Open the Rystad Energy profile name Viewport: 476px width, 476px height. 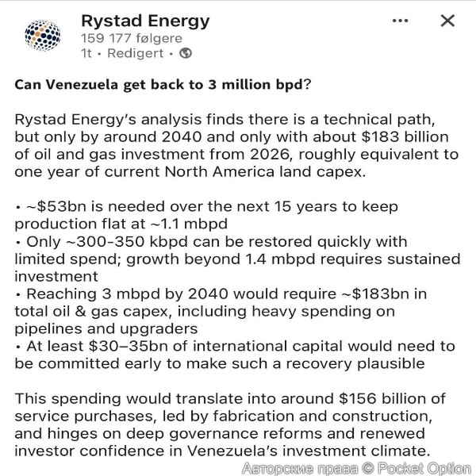[x=145, y=21]
